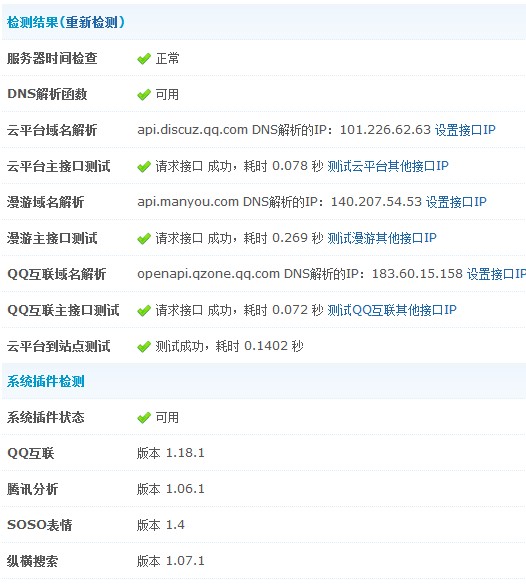Image resolution: width=526 pixels, height=586 pixels.
Task: Click green check in 系统插件状态 row
Action: [x=144, y=418]
